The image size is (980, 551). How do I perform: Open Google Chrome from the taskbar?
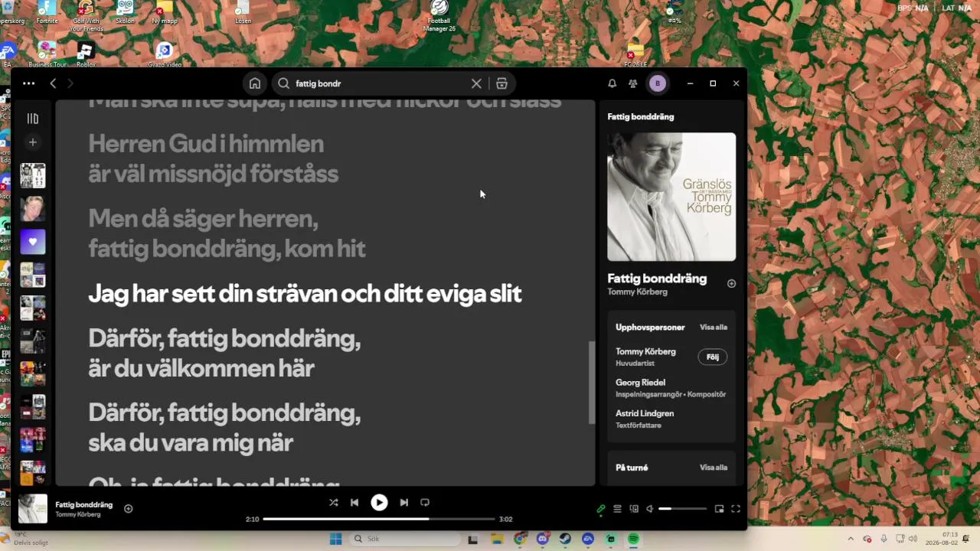coord(520,539)
